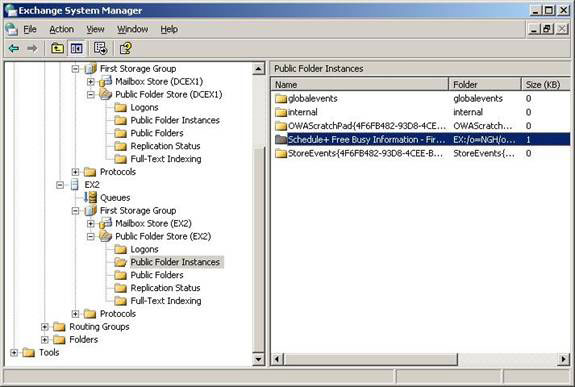This screenshot has height=387, width=575.
Task: Minimize the inner MMC child window
Action: tap(534, 29)
